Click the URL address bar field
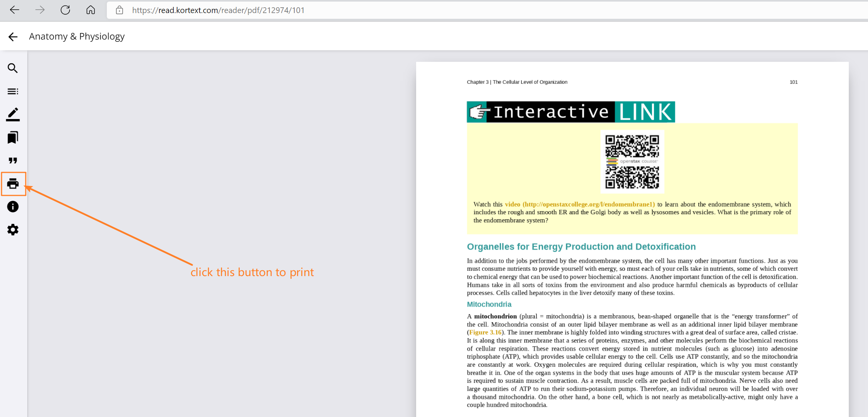The height and width of the screenshot is (417, 868). 487,10
